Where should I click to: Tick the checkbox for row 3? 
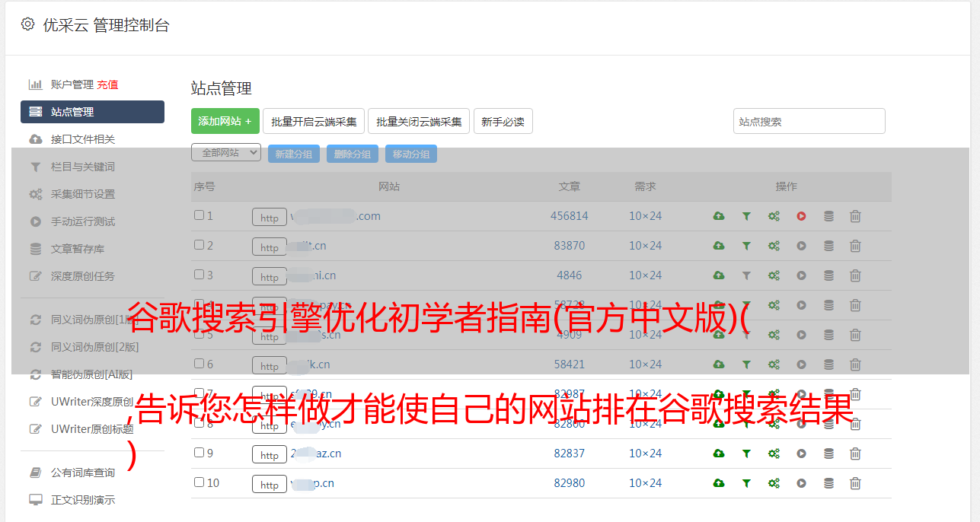(199, 275)
